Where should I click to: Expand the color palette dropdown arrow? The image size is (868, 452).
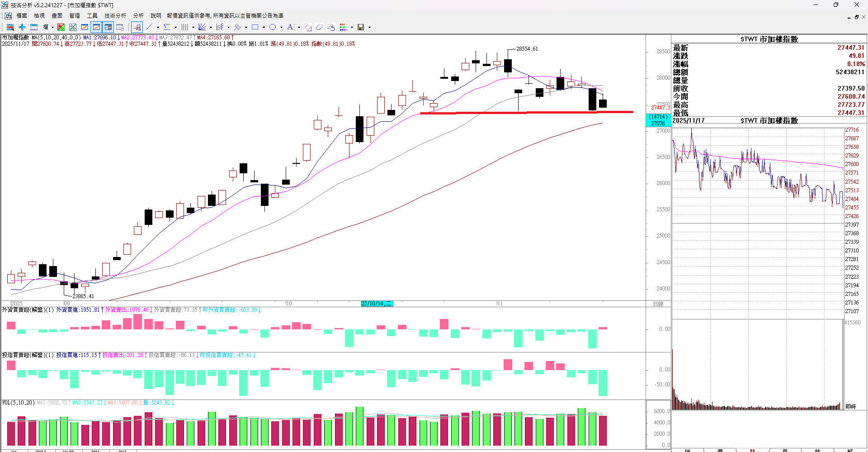pyautogui.click(x=352, y=27)
